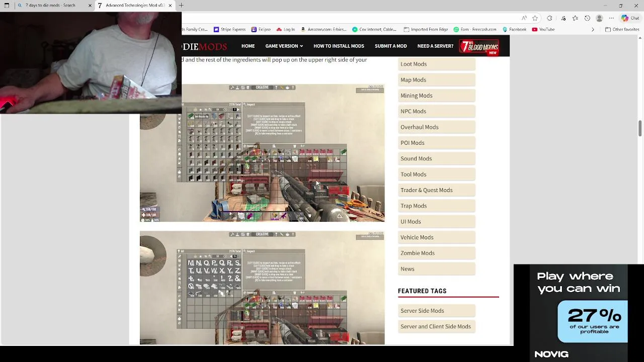
Task: Open the Mining Mods category
Action: [x=436, y=96]
